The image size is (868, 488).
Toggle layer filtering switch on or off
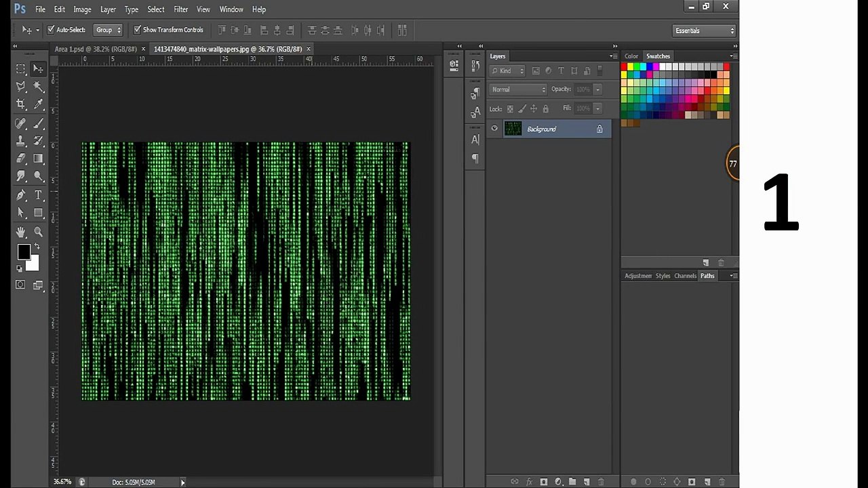[600, 70]
